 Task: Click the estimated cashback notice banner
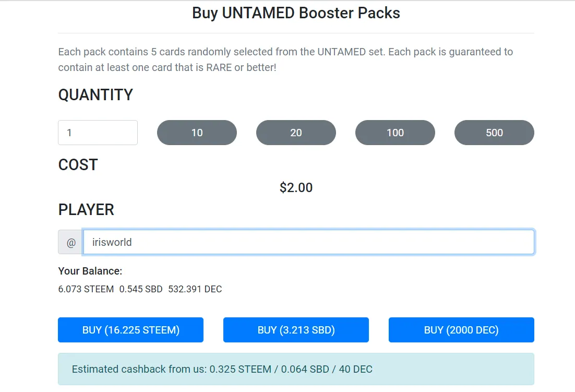pos(296,369)
